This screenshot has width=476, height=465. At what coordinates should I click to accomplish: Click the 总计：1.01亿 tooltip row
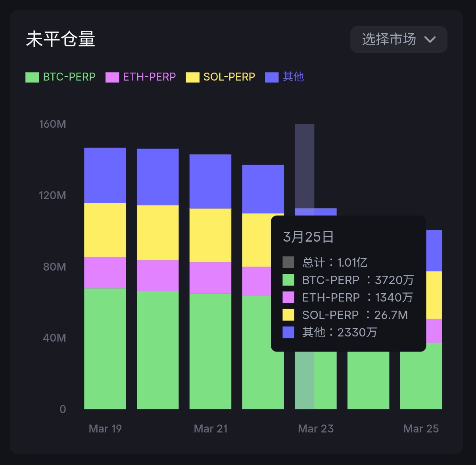(x=325, y=262)
